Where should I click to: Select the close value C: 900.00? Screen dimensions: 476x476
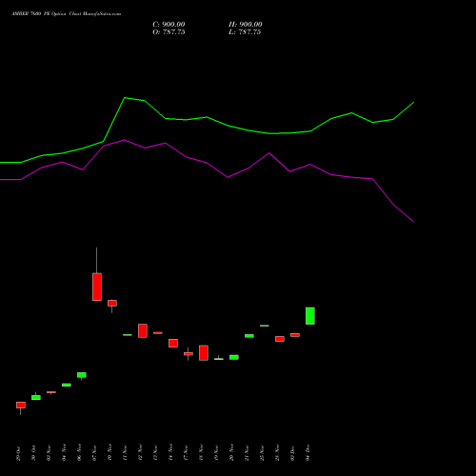pyautogui.click(x=169, y=25)
